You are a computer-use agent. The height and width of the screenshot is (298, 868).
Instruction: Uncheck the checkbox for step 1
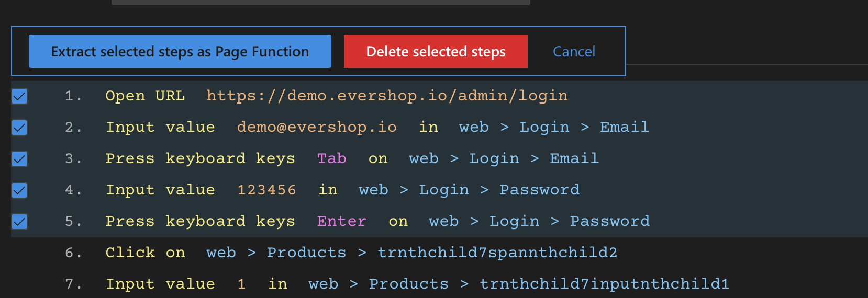point(19,96)
